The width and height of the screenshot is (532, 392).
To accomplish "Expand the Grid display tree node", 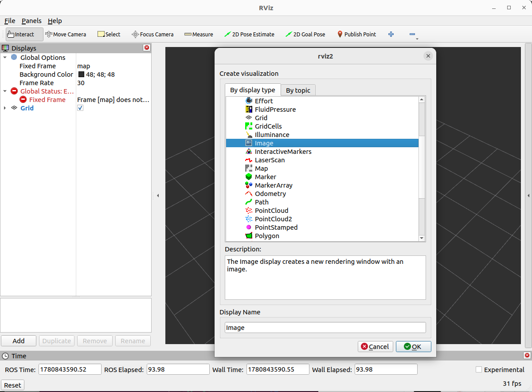I will [x=5, y=108].
